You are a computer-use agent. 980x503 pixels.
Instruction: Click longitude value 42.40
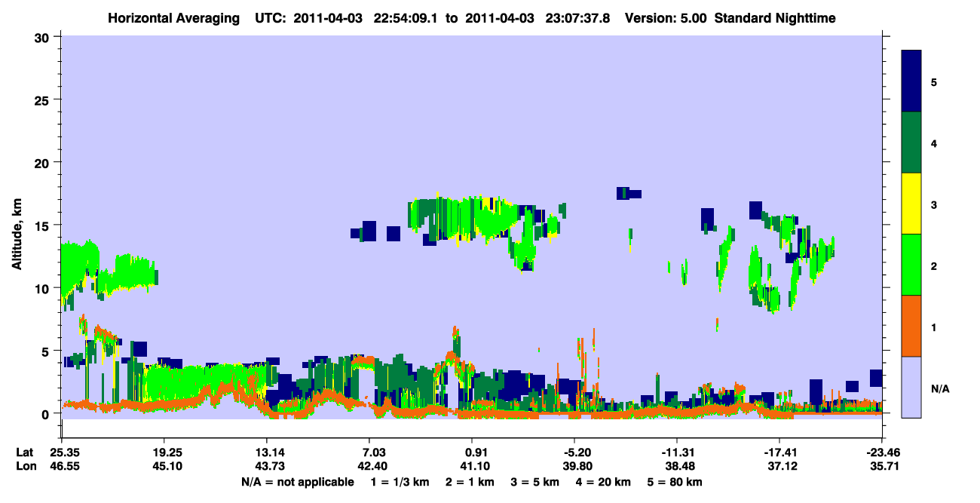(372, 467)
